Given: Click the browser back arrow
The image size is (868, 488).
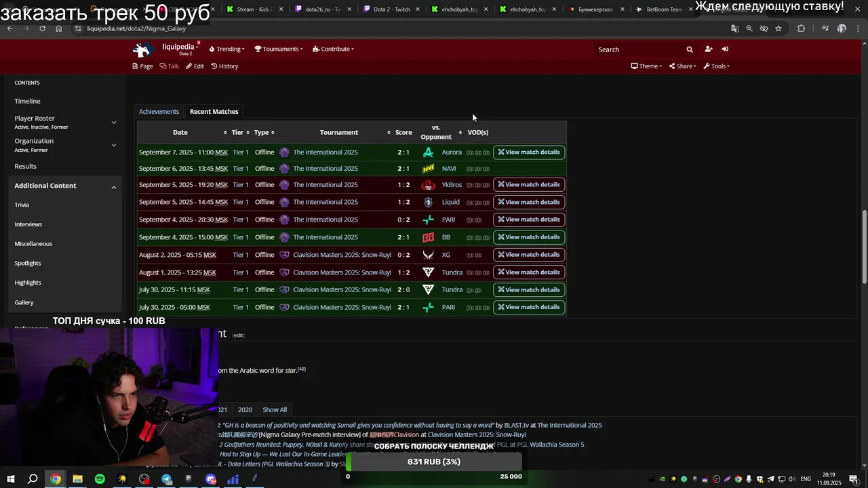Looking at the screenshot, I should click(x=10, y=28).
